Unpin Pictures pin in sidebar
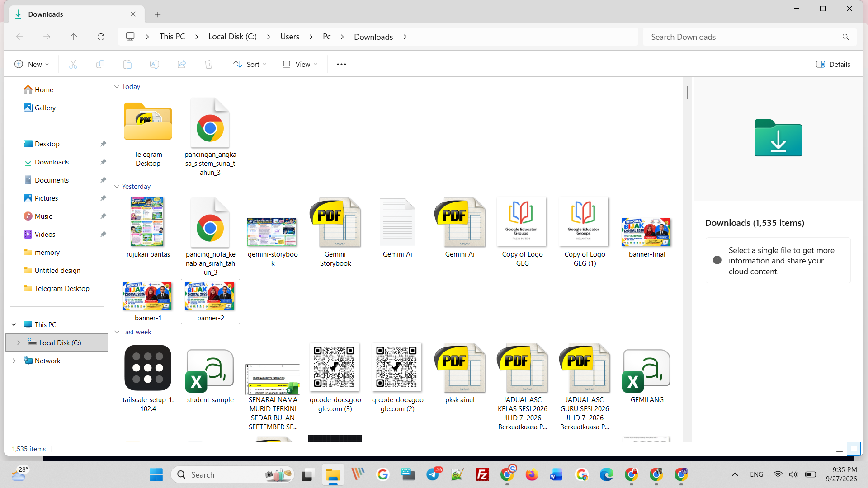Screen dimensions: 868x488 pyautogui.click(x=103, y=198)
